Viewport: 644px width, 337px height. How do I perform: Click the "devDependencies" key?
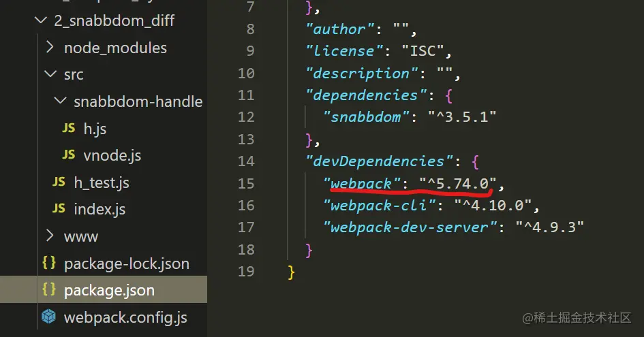pos(379,161)
